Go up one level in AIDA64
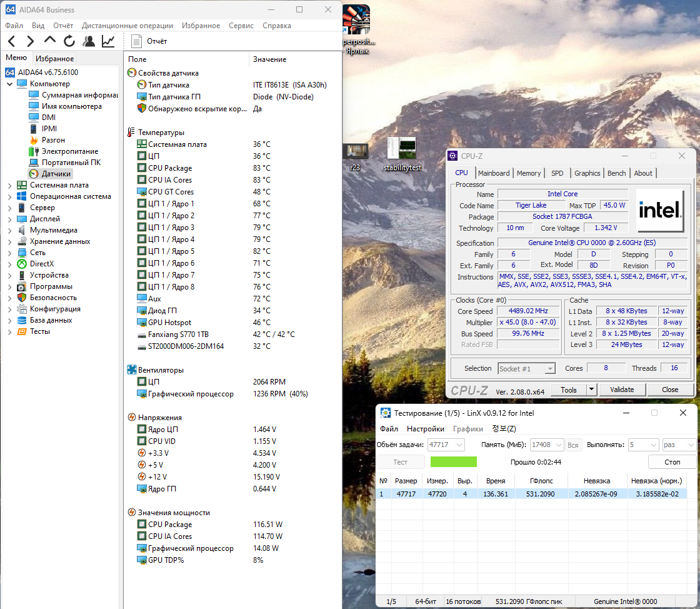This screenshot has width=700, height=609. [x=49, y=41]
